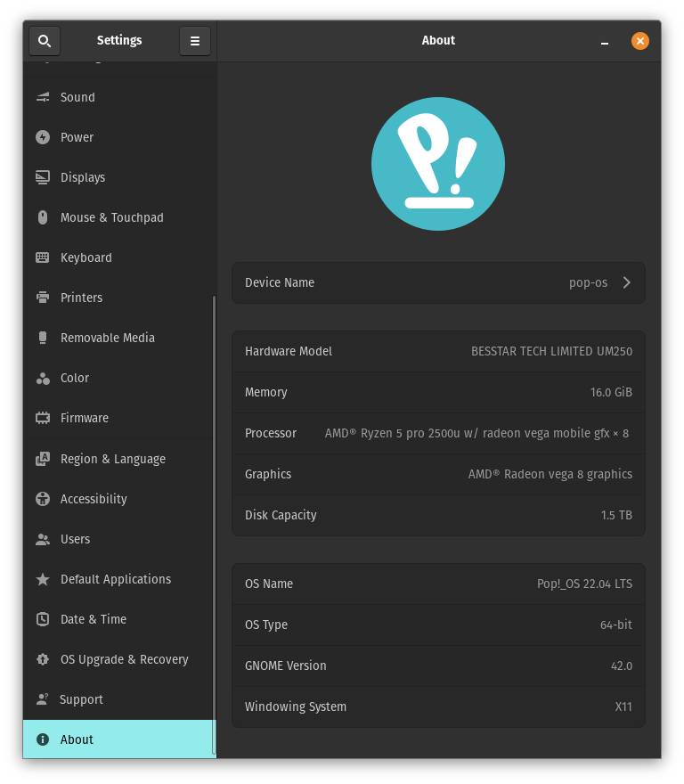Click the Sound speaker icon
This screenshot has height=784, width=684.
click(x=43, y=97)
